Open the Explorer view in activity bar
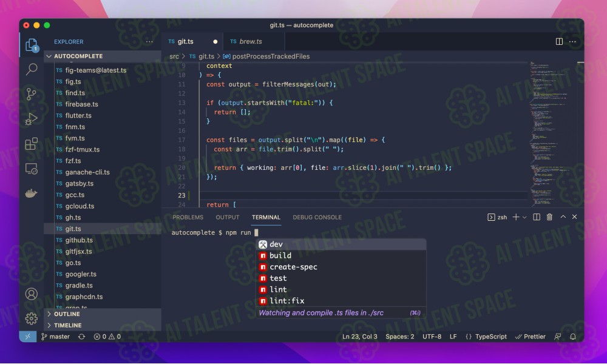Viewport: 607px width, 364px height. [x=32, y=45]
